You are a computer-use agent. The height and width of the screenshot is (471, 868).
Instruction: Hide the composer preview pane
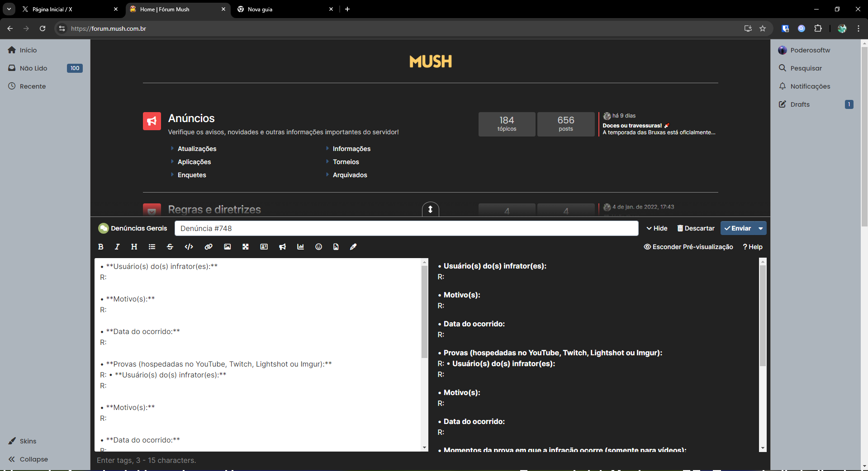coord(688,247)
